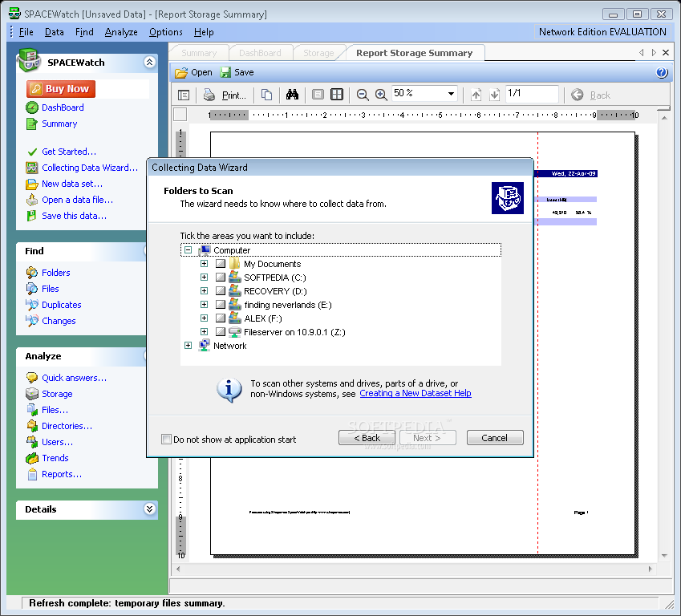Switch to the DashBoard tab
The image size is (681, 616).
260,53
